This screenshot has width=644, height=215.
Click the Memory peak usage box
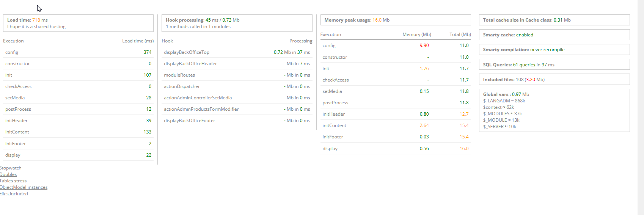pyautogui.click(x=395, y=20)
